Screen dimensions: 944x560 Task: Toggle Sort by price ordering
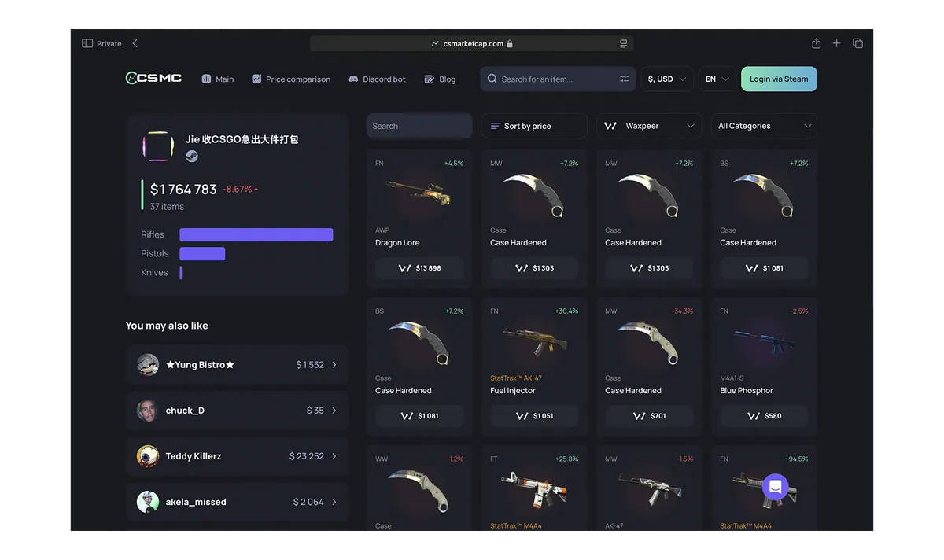tap(535, 126)
